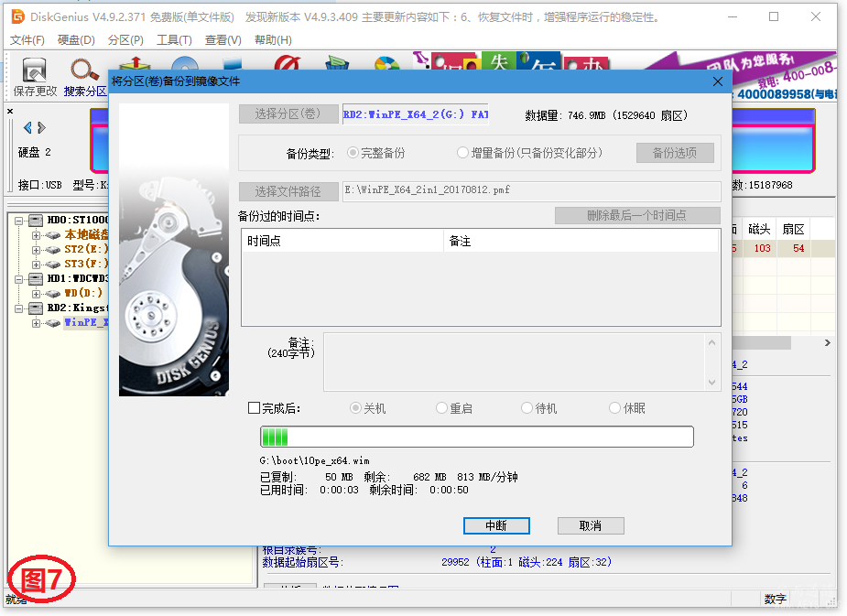The width and height of the screenshot is (847, 616).
Task: Click the up arrow of notes scrollbar
Action: 712,343
